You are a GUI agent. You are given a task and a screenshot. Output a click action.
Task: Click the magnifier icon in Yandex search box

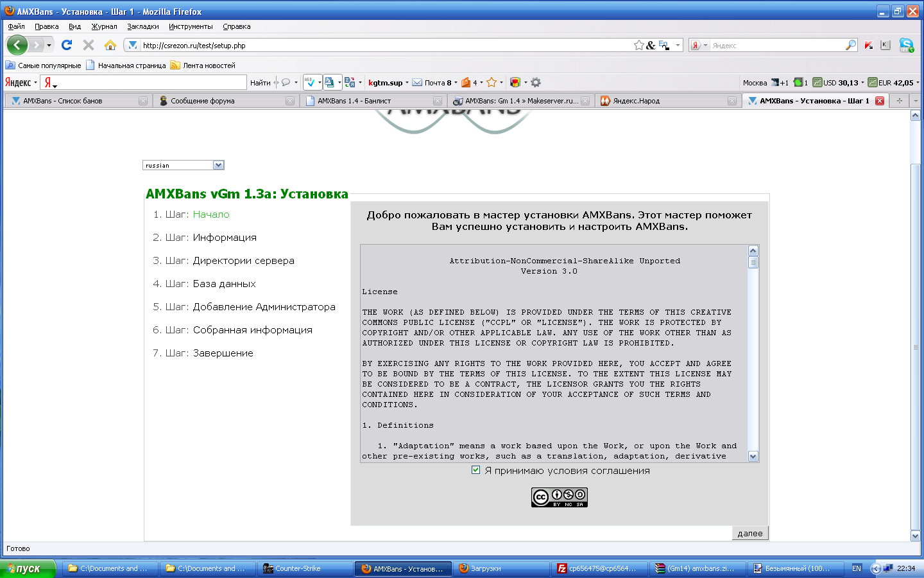(x=851, y=45)
